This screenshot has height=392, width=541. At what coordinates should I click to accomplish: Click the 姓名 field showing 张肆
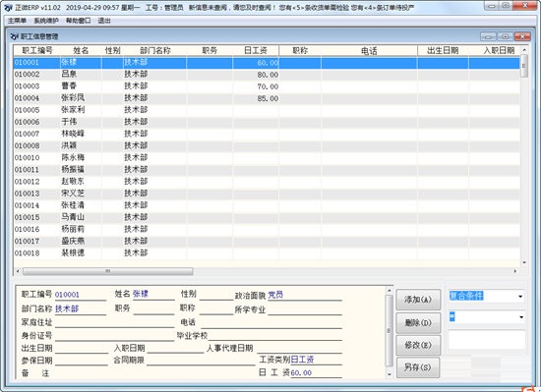(x=153, y=294)
